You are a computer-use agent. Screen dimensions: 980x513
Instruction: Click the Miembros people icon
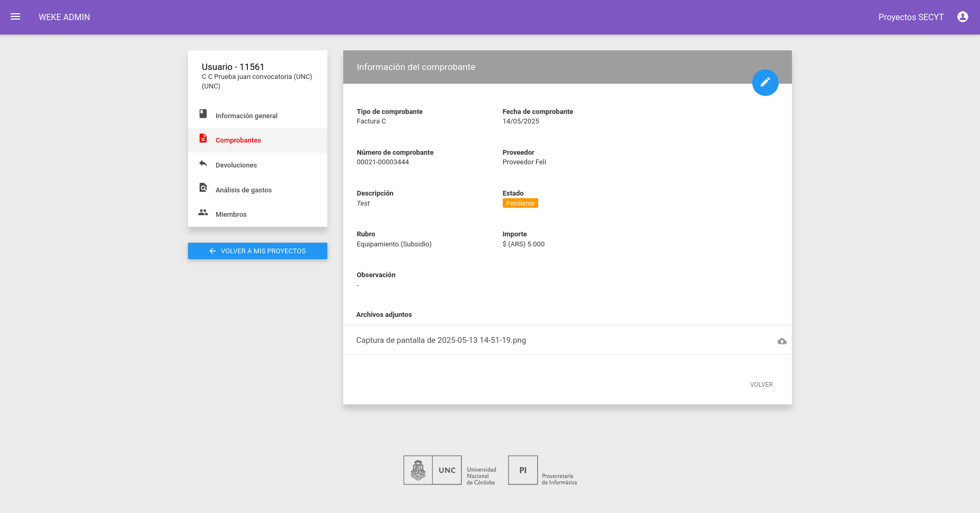click(x=203, y=213)
